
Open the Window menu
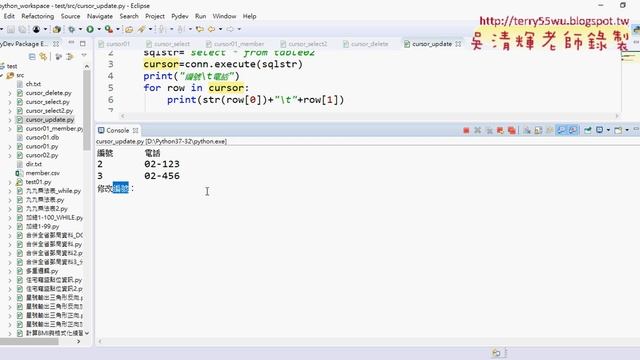(224, 16)
